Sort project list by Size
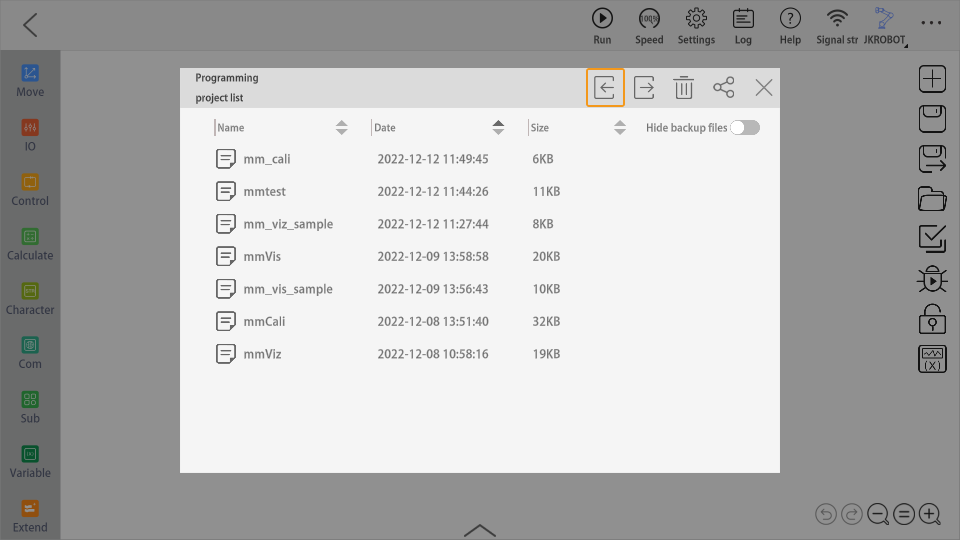The image size is (960, 540). click(620, 128)
